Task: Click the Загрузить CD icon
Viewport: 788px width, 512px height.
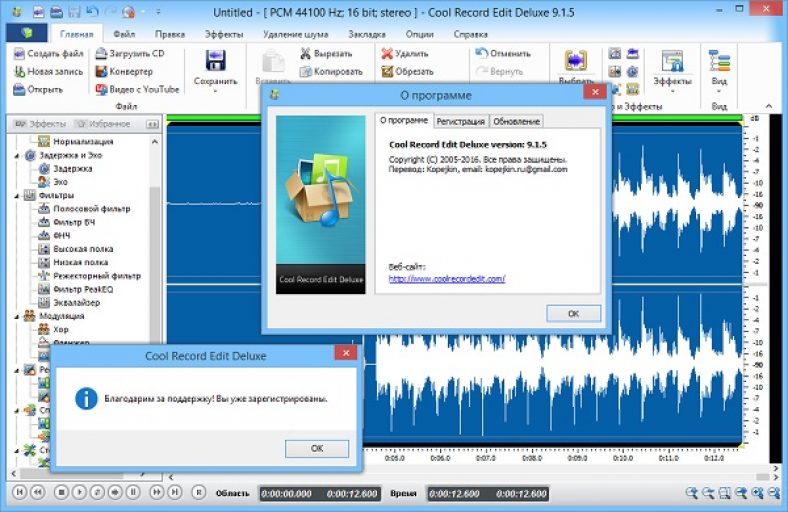Action: [101, 54]
